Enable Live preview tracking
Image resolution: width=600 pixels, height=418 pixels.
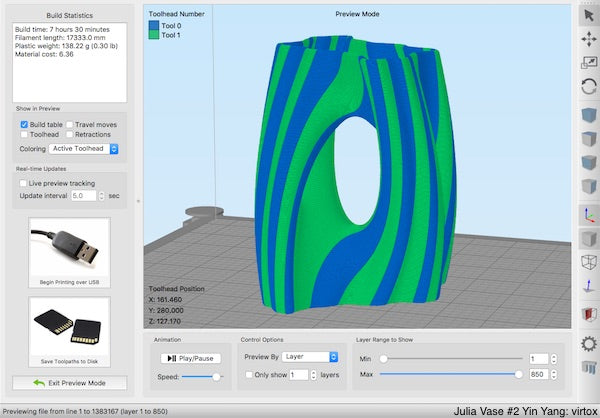coord(24,184)
